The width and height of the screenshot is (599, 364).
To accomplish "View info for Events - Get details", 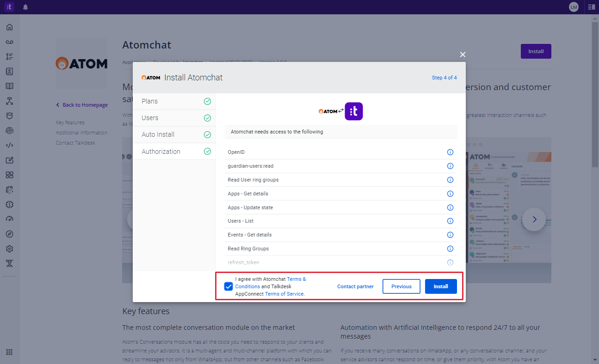I will [x=450, y=235].
